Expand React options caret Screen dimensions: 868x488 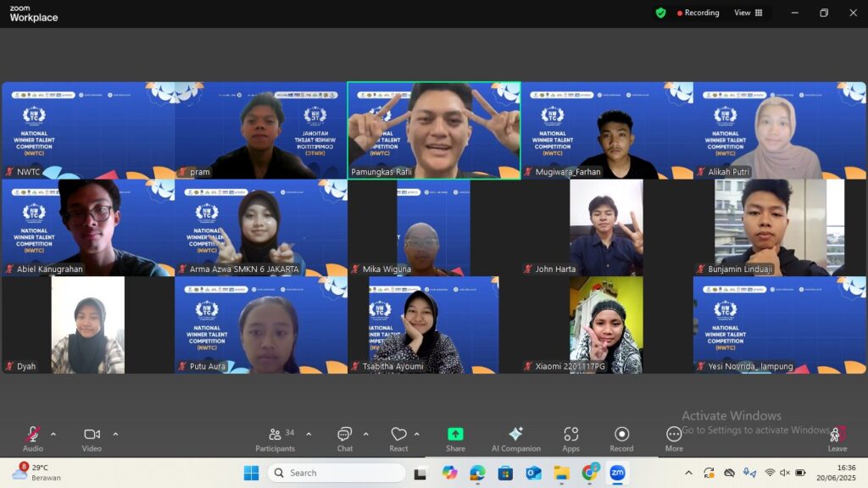(417, 435)
